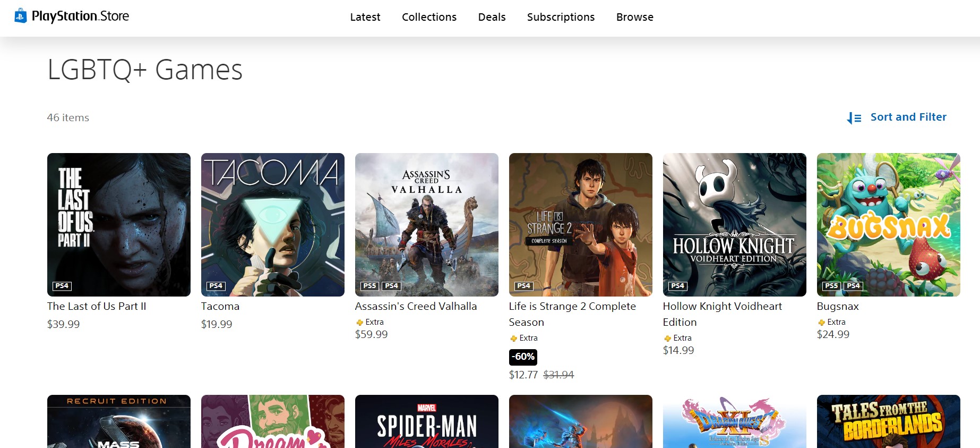The width and height of the screenshot is (980, 448).
Task: Click the PS4 badge on the Bugsnax cover
Action: 854,286
